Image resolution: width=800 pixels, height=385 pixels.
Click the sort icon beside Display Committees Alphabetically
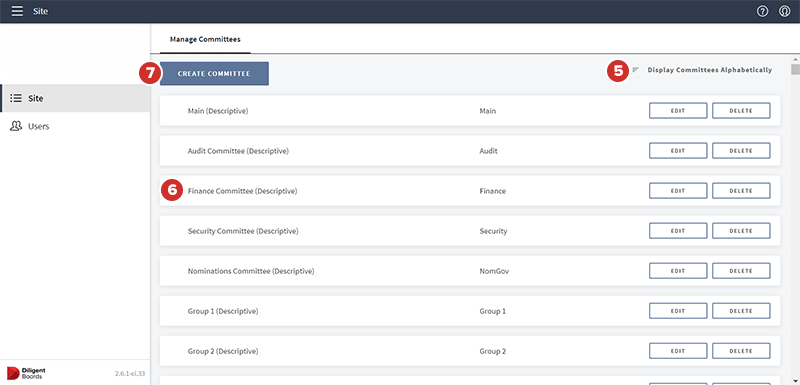[x=635, y=70]
